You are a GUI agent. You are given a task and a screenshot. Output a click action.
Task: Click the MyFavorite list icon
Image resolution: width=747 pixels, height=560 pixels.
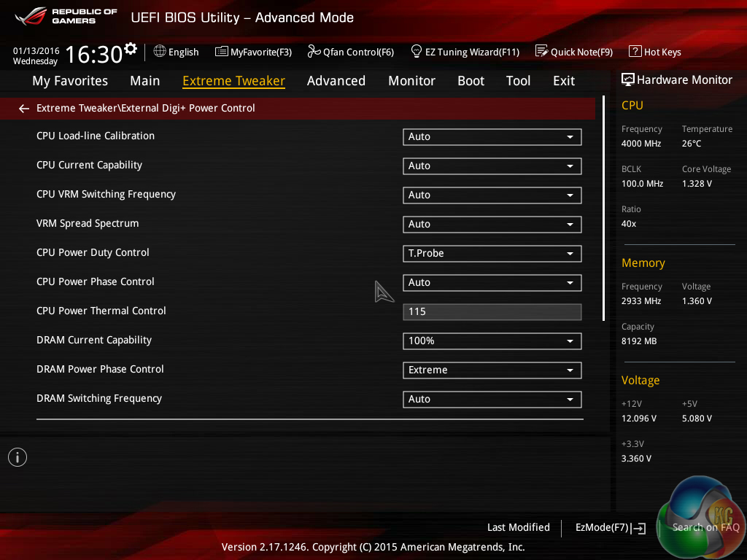click(222, 52)
